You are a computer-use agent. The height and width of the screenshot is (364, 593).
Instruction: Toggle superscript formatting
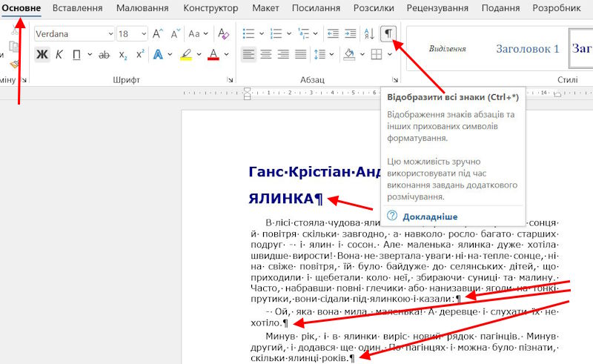coord(140,54)
